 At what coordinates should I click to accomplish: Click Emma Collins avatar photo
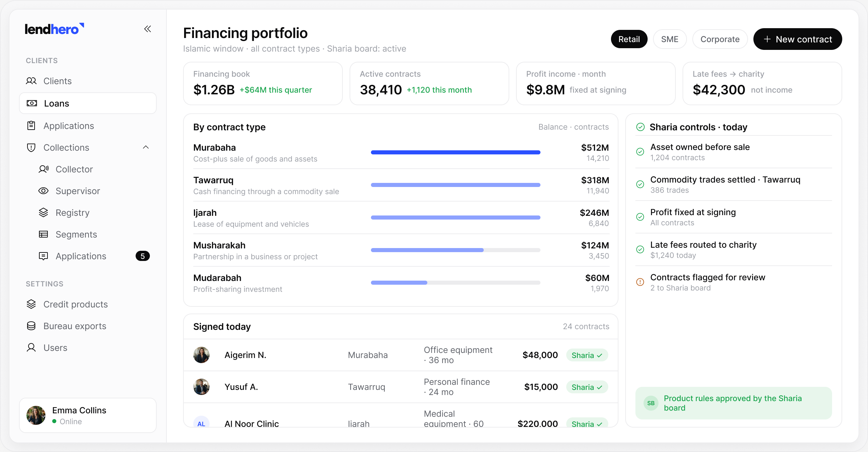(x=36, y=415)
